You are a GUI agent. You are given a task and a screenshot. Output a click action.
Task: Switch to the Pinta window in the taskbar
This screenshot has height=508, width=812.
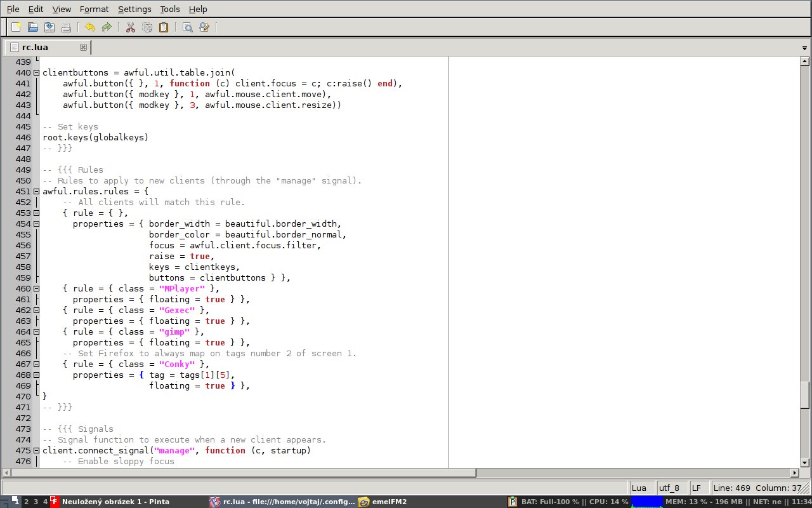click(115, 502)
